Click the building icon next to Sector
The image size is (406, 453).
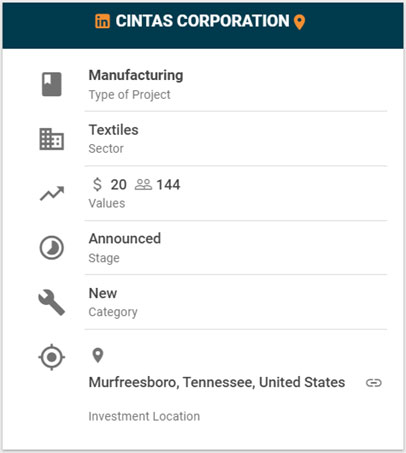click(x=52, y=139)
